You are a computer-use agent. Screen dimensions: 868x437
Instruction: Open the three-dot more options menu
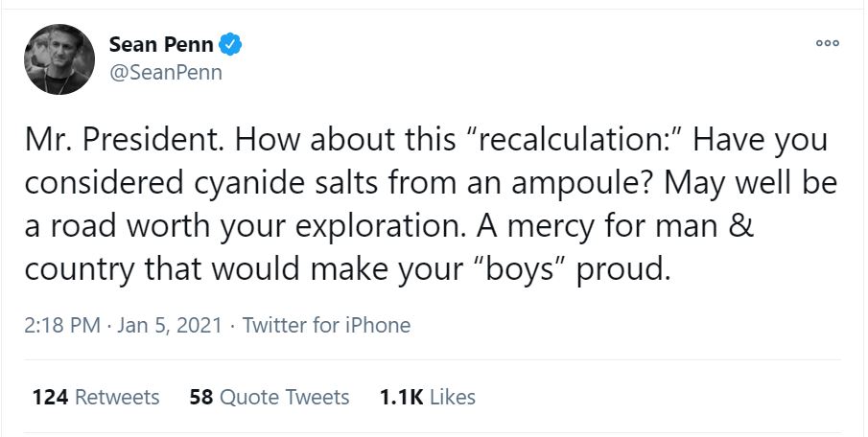(x=826, y=44)
